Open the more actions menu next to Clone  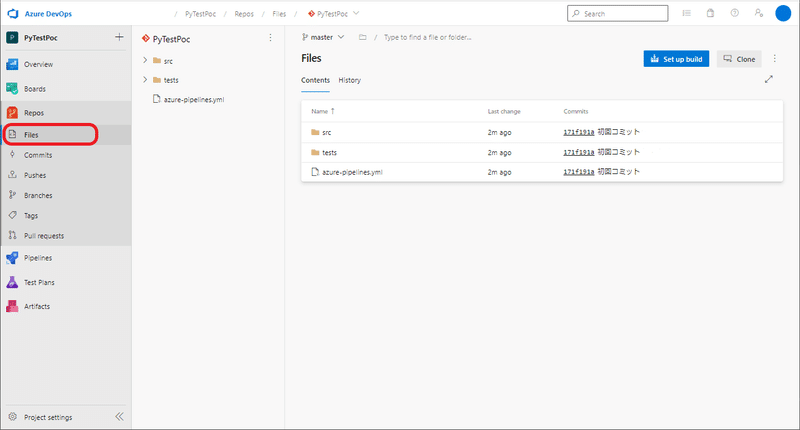click(774, 59)
